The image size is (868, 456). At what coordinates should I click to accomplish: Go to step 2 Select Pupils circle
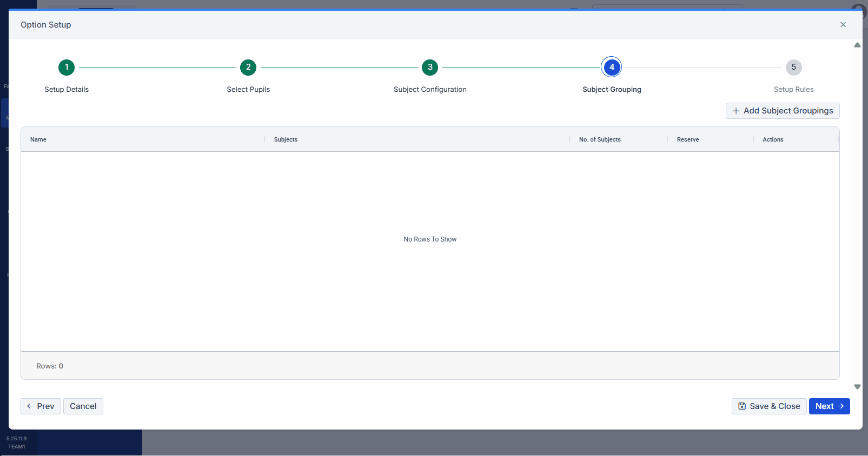(x=248, y=68)
